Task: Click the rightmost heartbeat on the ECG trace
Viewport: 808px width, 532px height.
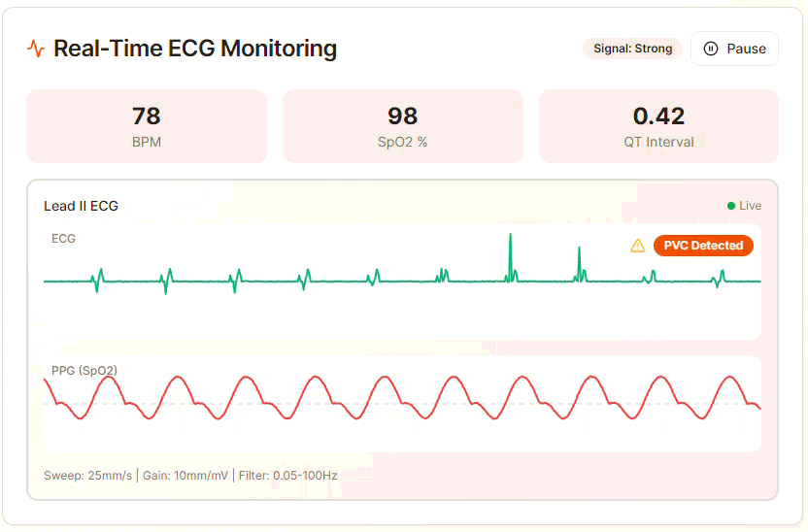Action: (719, 280)
